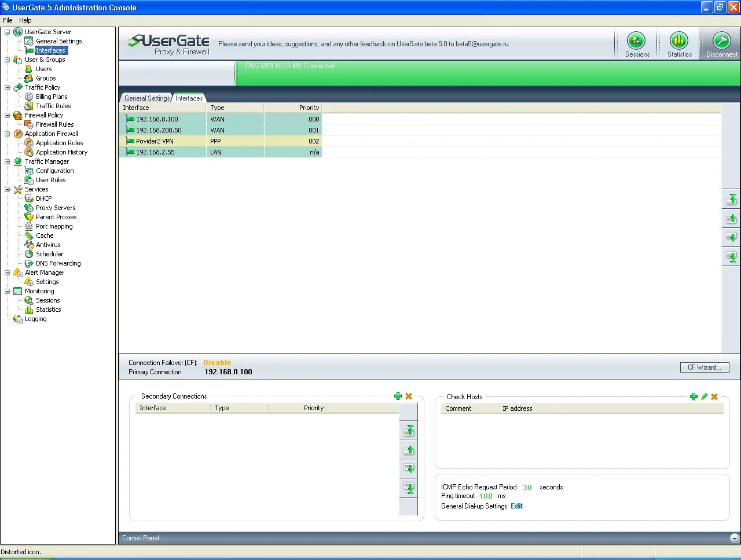Open the User Rules tree item
741x560 pixels.
click(x=50, y=180)
